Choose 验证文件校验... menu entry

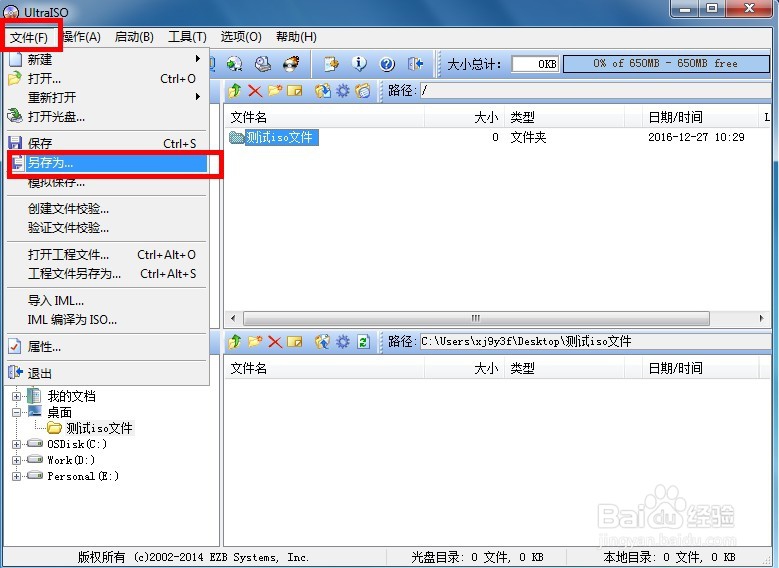pos(107,228)
